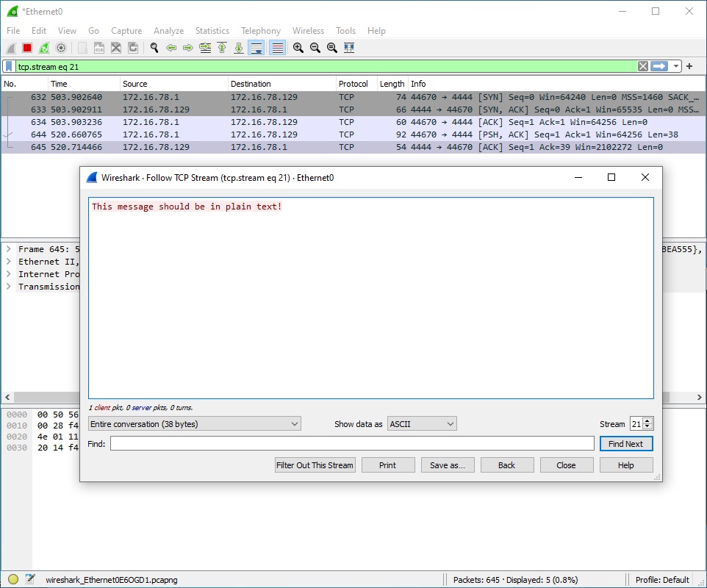This screenshot has width=707, height=588.
Task: Open capture file properties from status bar
Action: tap(30, 579)
